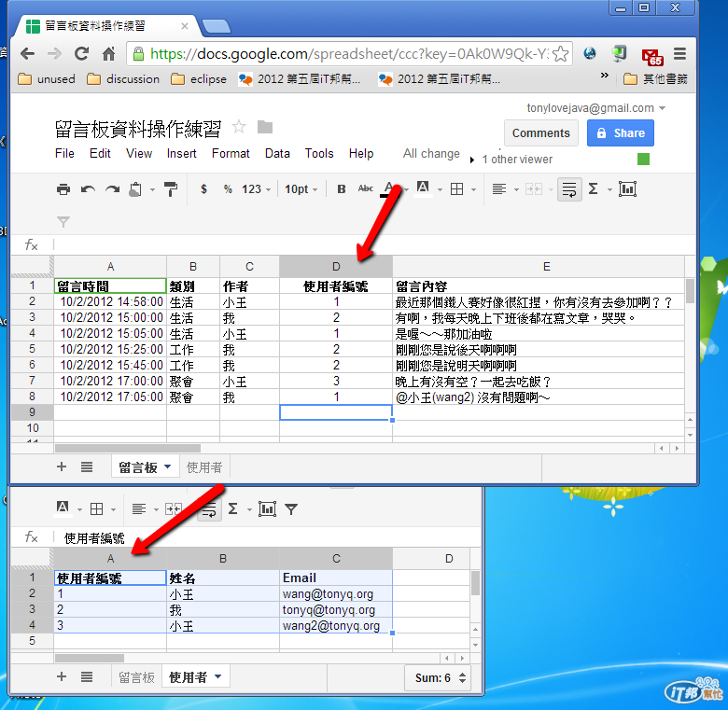Screen dimensions: 728x710
Task: Open the 使用者 sheet tab dropdown in lower window
Action: [217, 676]
